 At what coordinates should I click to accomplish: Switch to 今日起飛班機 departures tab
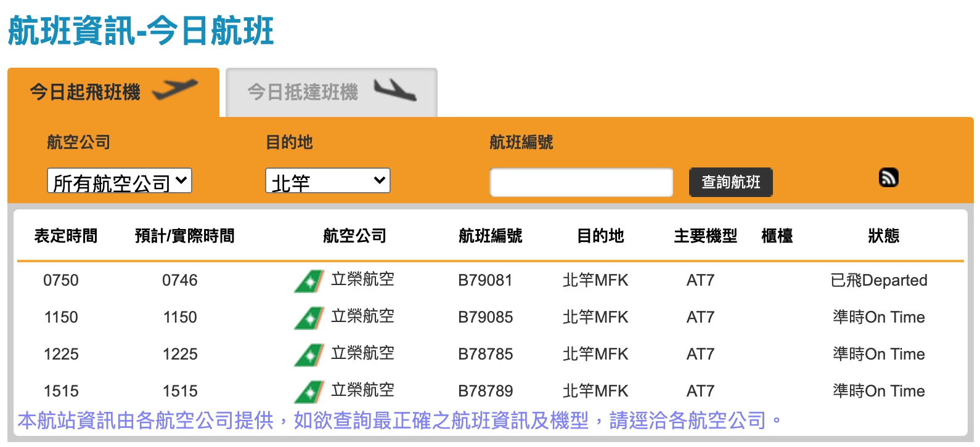pos(85,92)
